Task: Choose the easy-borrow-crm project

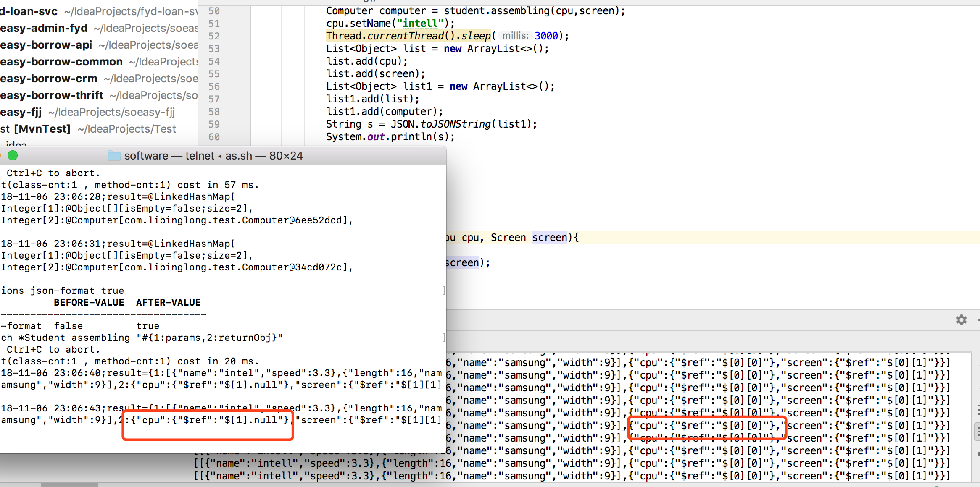Action: click(49, 79)
